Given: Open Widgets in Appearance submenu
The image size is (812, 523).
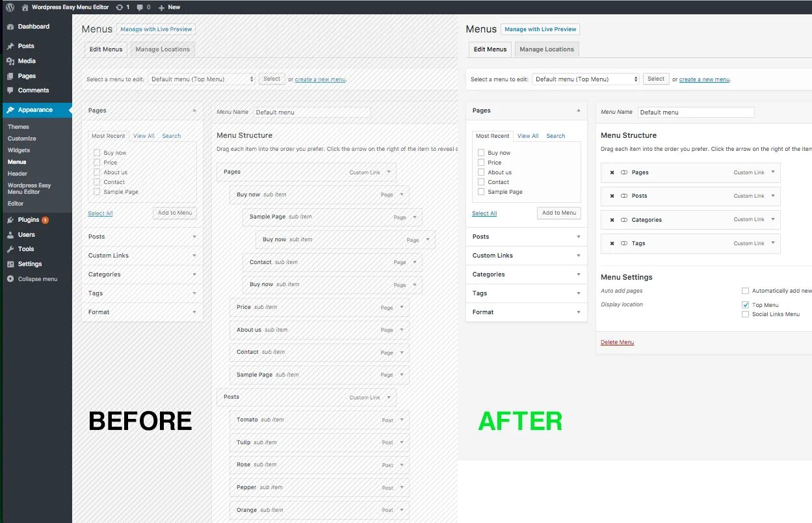Looking at the screenshot, I should click(19, 150).
